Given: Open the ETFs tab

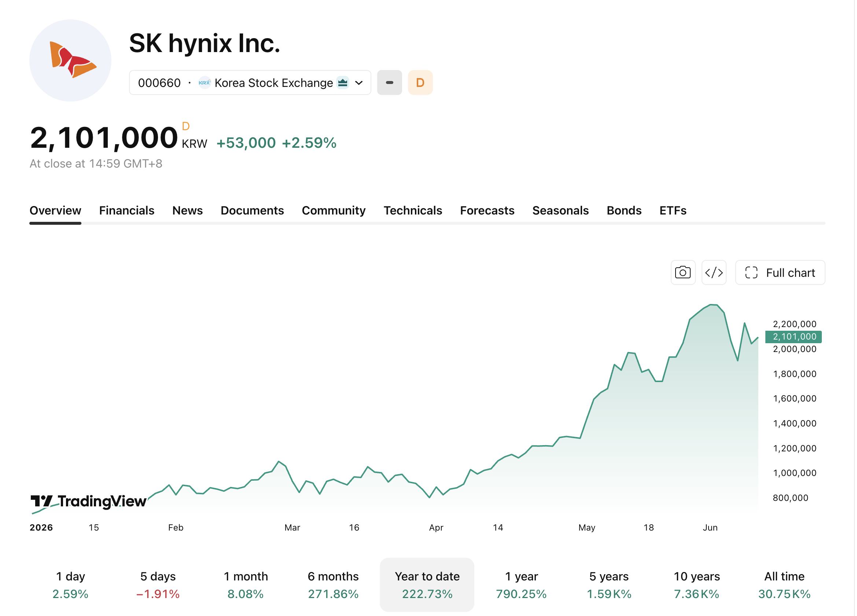Looking at the screenshot, I should (673, 210).
